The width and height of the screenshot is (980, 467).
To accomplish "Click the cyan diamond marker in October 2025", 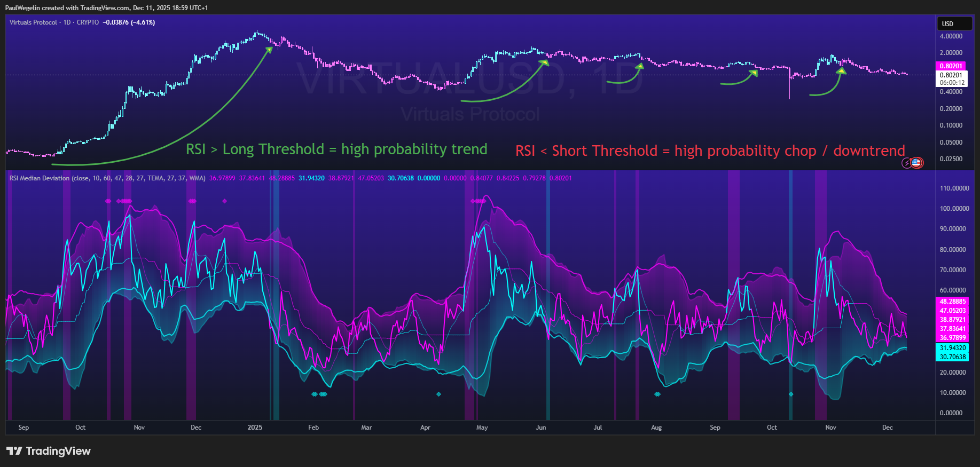I will (x=791, y=394).
